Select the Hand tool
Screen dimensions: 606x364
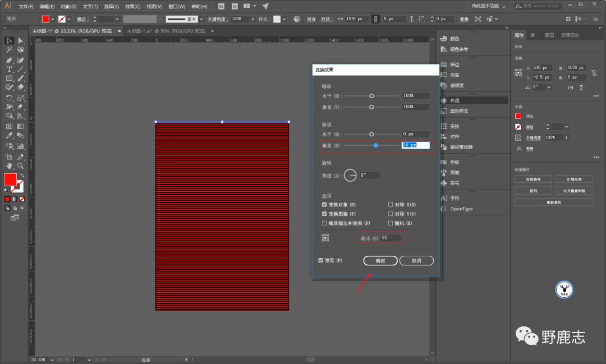point(9,166)
